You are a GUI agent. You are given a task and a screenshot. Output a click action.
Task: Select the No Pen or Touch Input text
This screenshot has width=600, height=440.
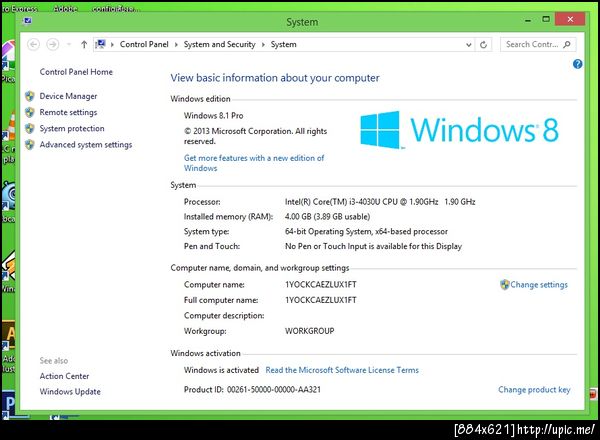tap(373, 246)
